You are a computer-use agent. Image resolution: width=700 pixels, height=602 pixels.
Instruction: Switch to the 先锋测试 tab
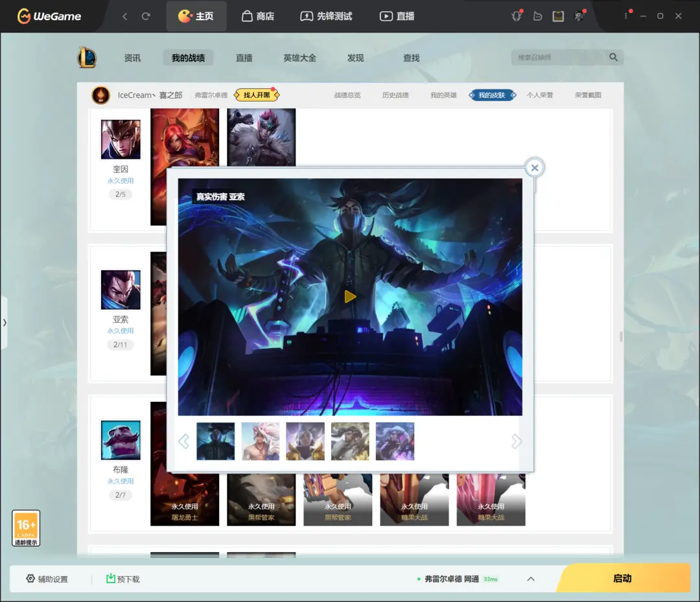pyautogui.click(x=326, y=16)
